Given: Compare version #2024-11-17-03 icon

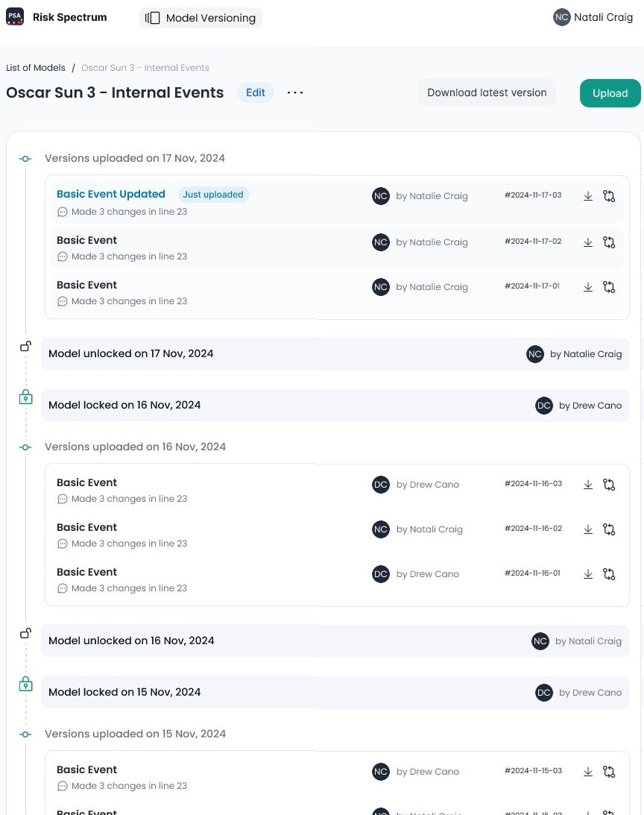Looking at the screenshot, I should click(x=609, y=196).
